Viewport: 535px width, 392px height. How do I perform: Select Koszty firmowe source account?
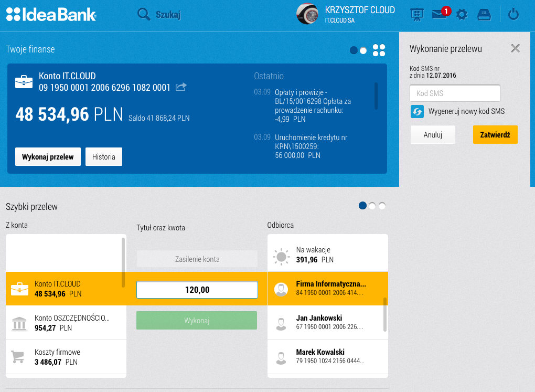click(x=66, y=357)
